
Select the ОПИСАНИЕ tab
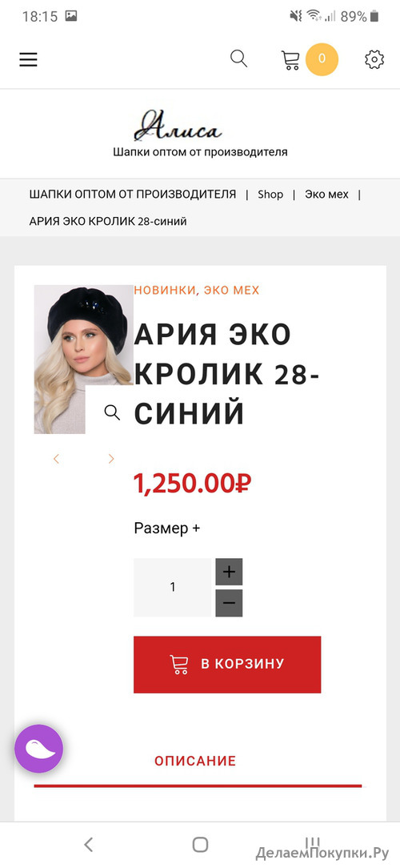pyautogui.click(x=195, y=761)
